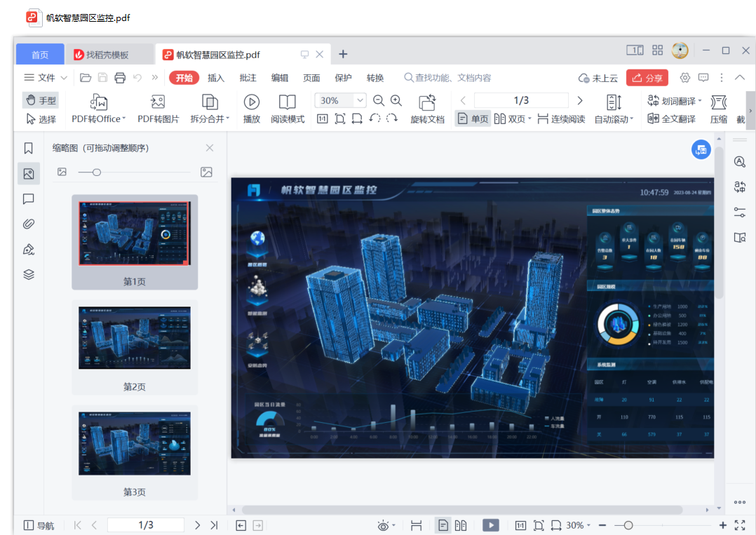Open a file with folder icon
Viewport: 756px width, 535px height.
click(86, 78)
